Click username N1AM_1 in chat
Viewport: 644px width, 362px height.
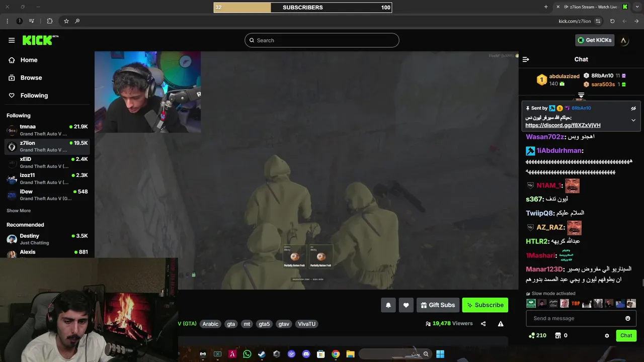click(x=549, y=186)
